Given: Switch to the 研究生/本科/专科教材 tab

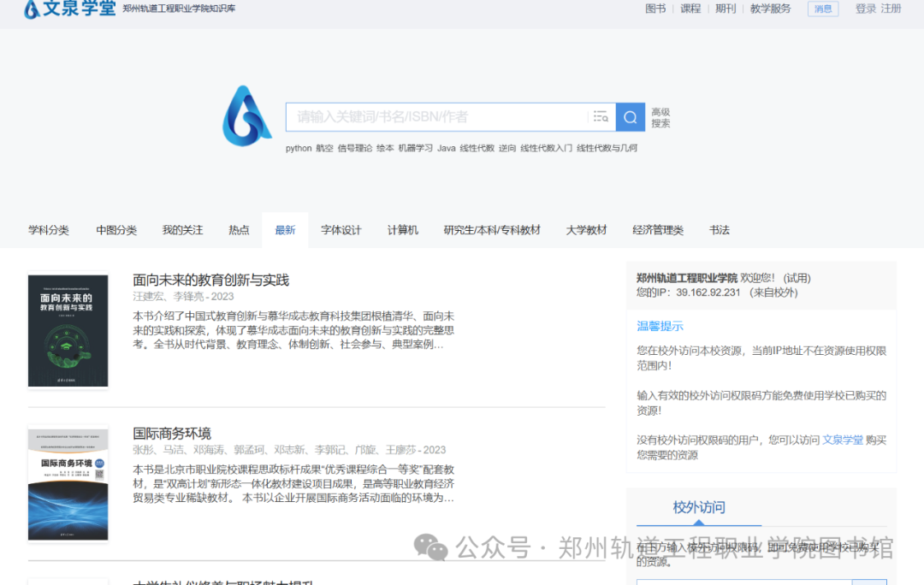Looking at the screenshot, I should (x=492, y=230).
